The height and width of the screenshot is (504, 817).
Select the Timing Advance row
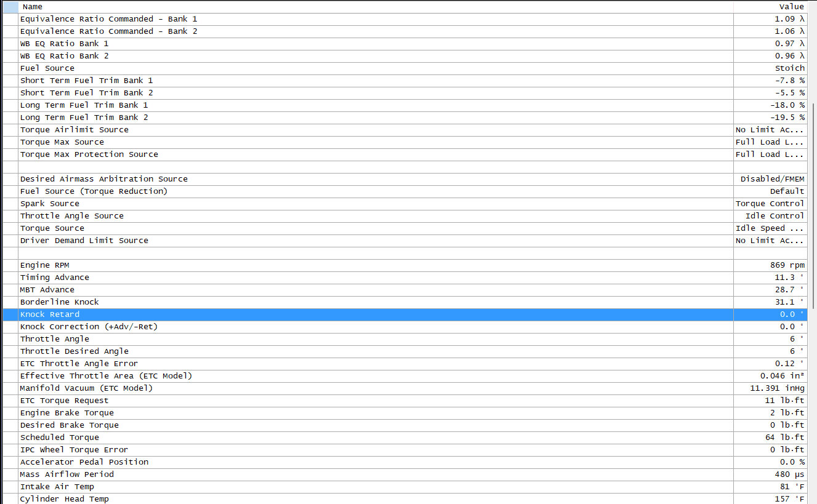tap(405, 278)
